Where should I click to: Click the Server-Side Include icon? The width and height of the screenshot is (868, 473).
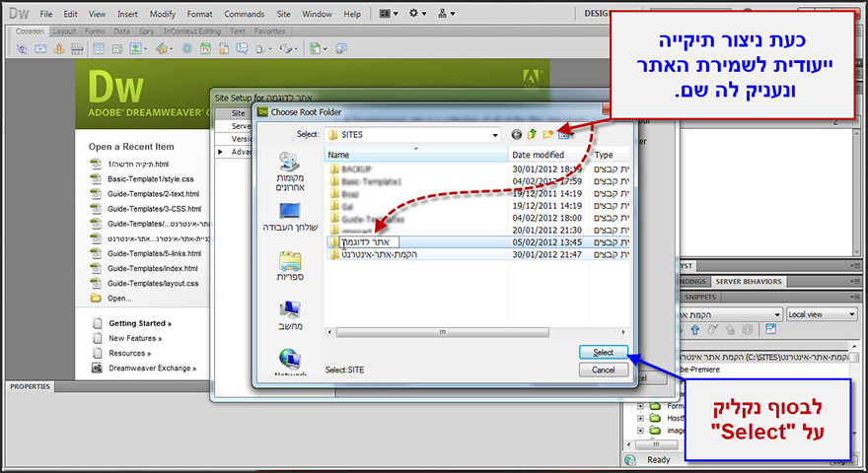(224, 48)
